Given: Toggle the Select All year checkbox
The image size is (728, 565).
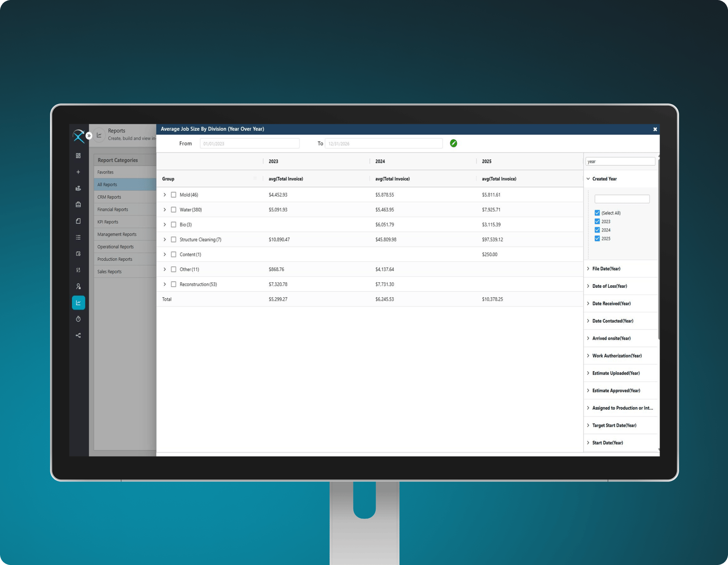Looking at the screenshot, I should pyautogui.click(x=597, y=213).
